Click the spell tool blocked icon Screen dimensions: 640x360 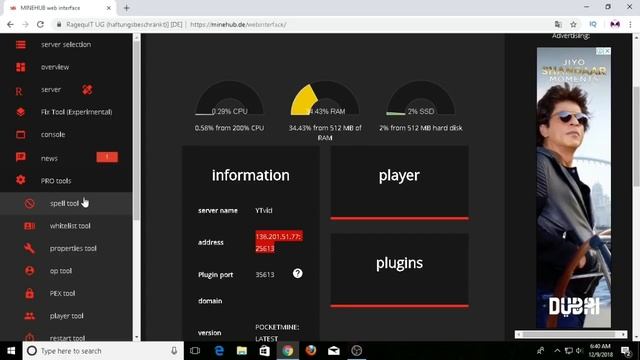click(29, 203)
